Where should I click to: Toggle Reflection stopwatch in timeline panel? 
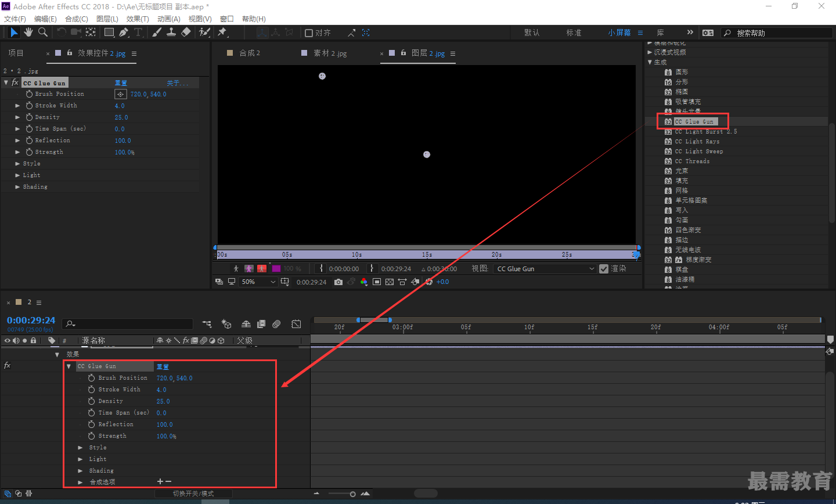click(x=91, y=424)
